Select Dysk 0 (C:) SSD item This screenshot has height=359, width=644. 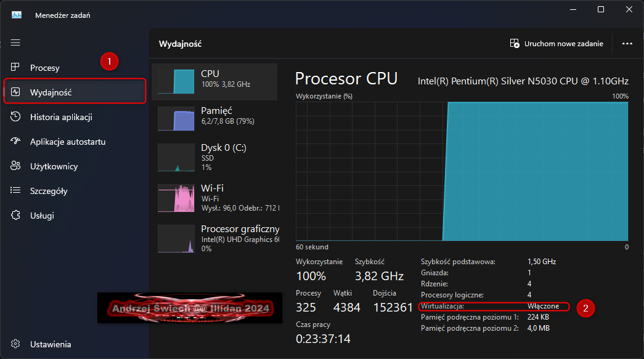215,157
